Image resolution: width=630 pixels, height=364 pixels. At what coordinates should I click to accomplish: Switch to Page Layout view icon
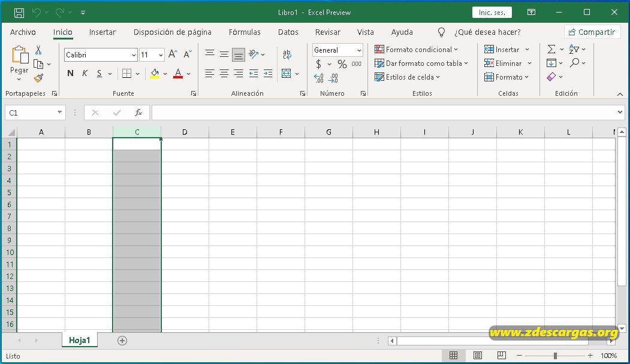tap(477, 356)
